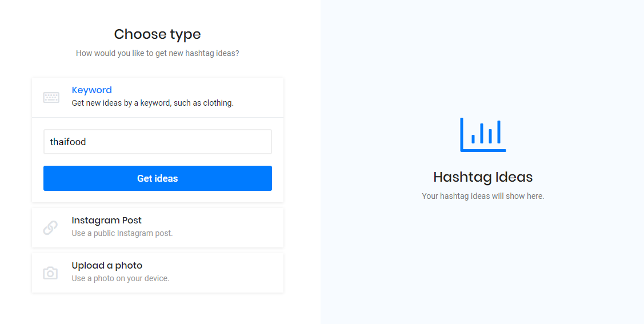Screen dimensions: 644x324
Task: Open the Upload a photo card title
Action: [107, 266]
